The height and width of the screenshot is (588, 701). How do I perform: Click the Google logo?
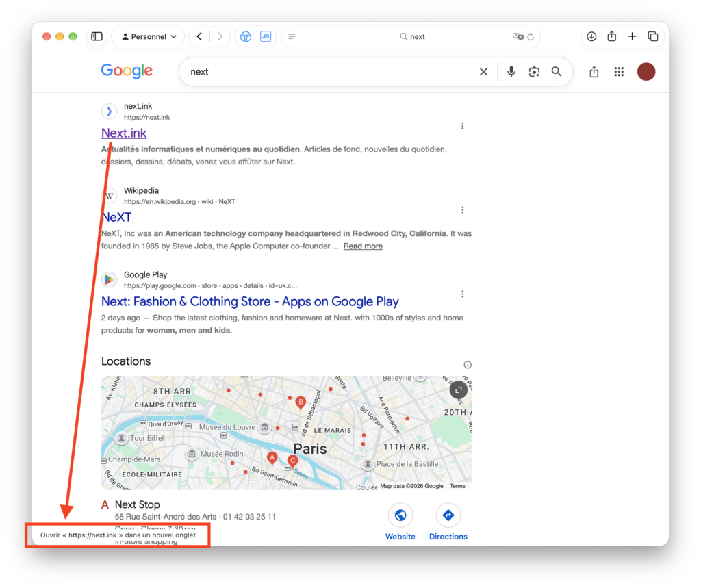(x=127, y=71)
